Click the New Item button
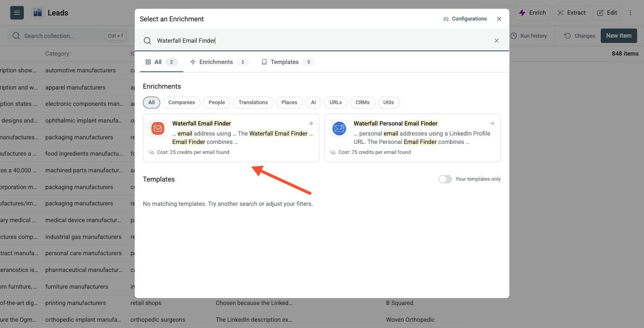Screen dimensions: 644x328 [619, 36]
